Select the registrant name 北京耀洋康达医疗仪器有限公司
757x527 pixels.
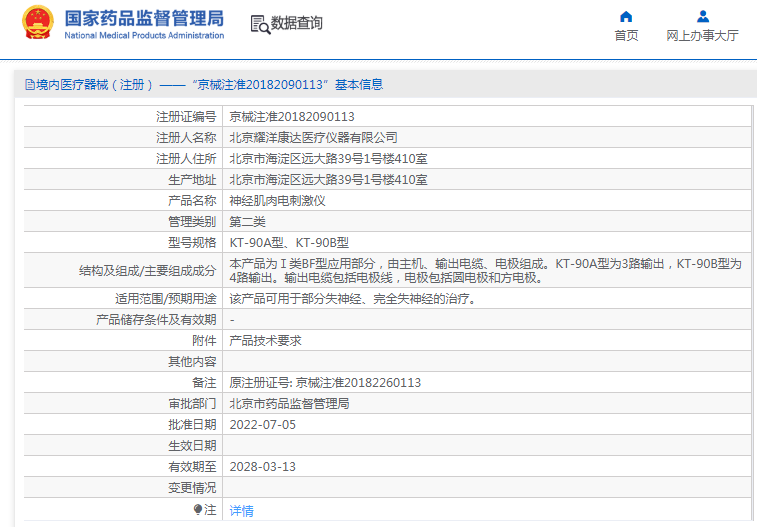pyautogui.click(x=313, y=138)
